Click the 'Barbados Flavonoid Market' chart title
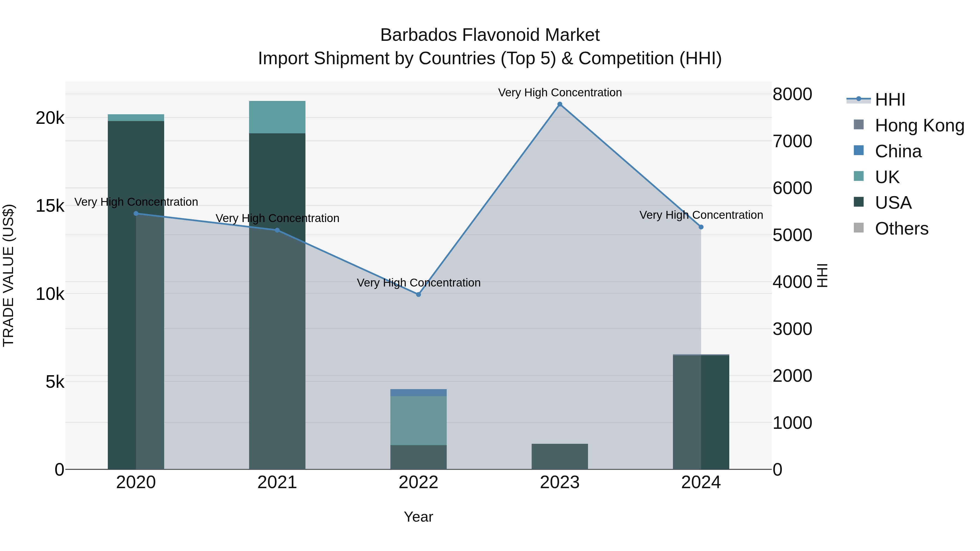Screen dimensions: 980x551 tap(490, 35)
